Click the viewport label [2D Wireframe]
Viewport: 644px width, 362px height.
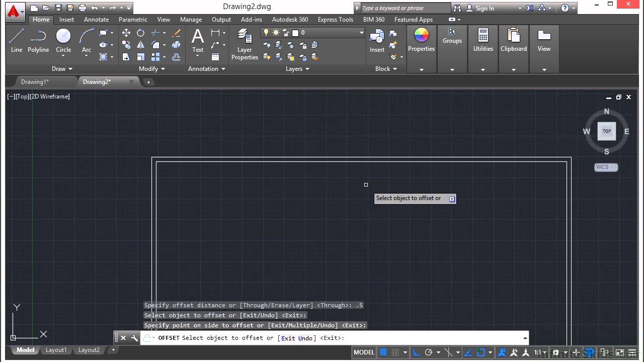click(x=50, y=97)
